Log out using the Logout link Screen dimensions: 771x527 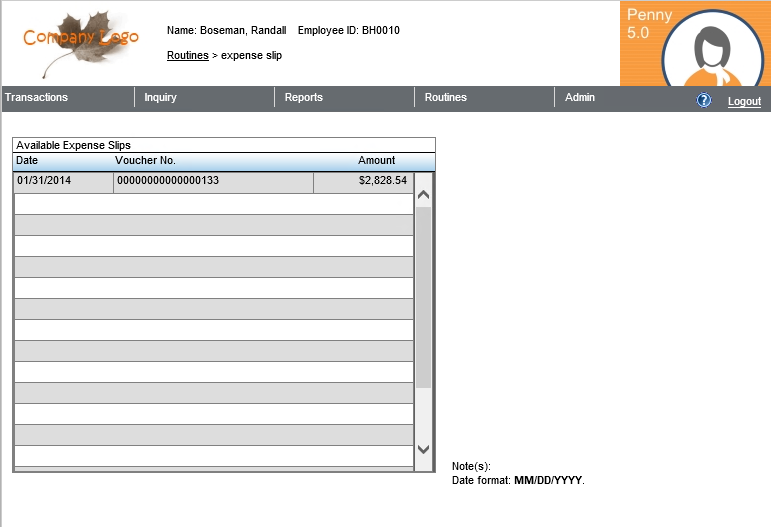(744, 102)
